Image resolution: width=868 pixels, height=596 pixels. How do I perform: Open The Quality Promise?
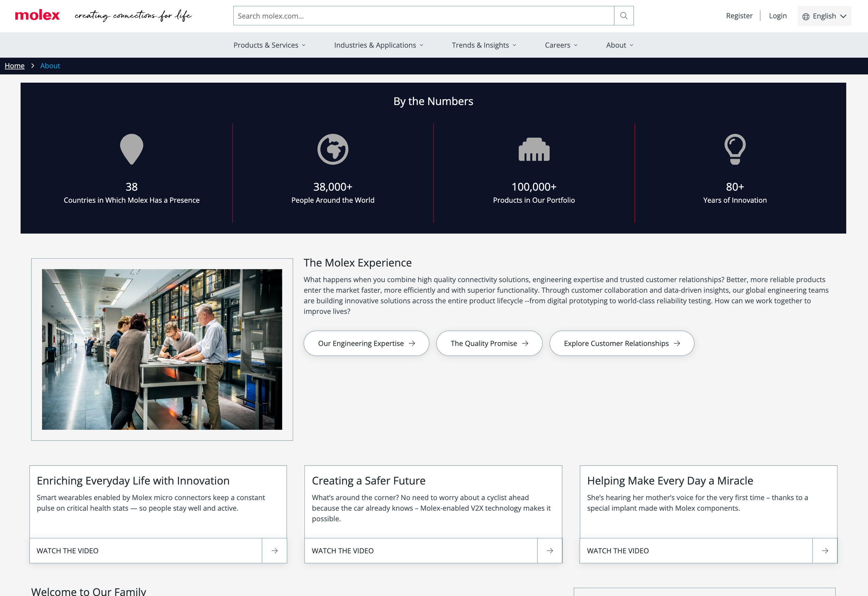[489, 343]
